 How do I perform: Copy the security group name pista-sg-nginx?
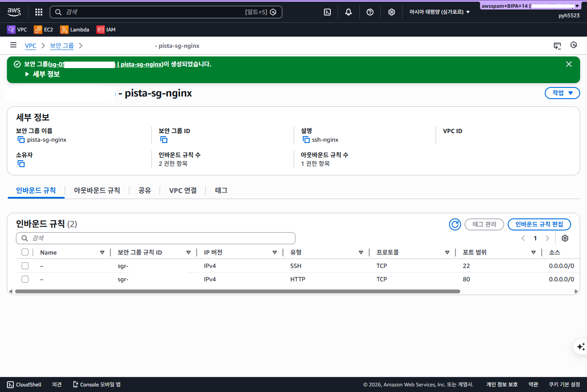(21, 140)
